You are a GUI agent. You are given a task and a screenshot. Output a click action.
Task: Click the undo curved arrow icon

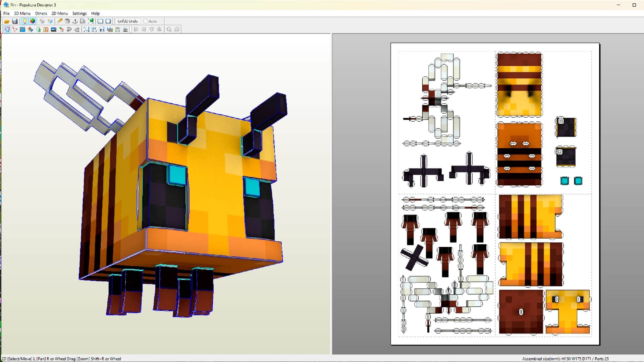[x=69, y=29]
